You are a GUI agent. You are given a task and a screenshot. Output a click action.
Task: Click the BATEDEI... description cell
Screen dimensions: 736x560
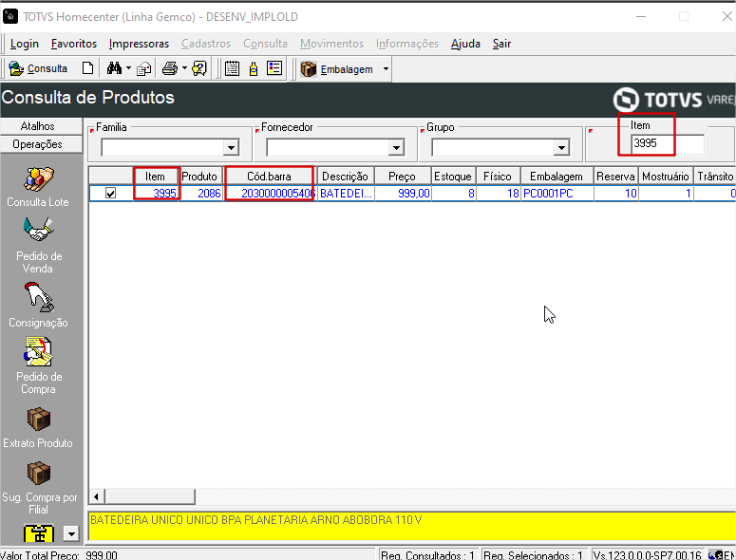(346, 194)
